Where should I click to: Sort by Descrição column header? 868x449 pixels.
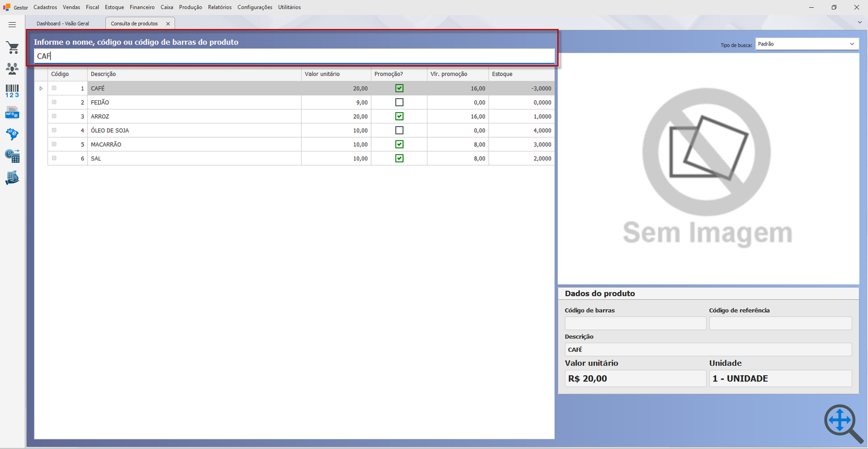(x=194, y=74)
